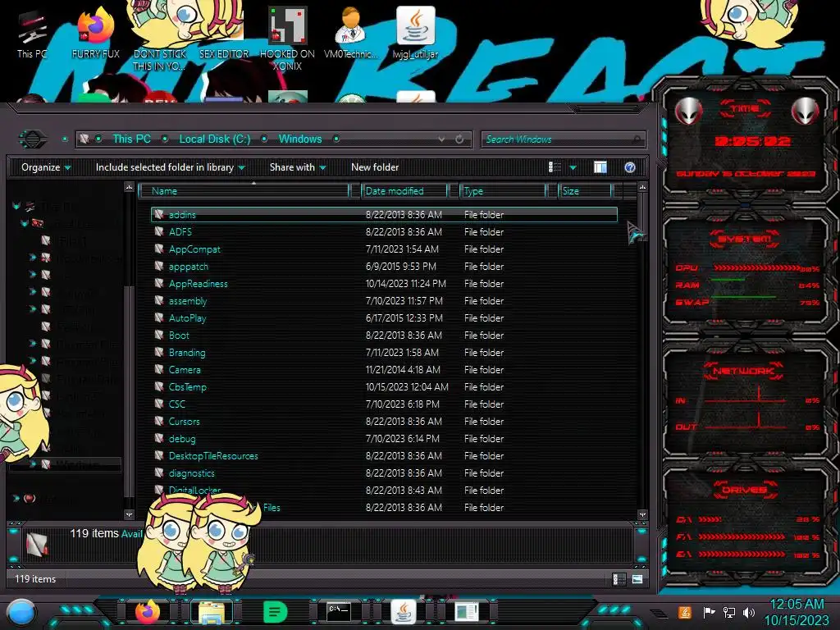Screen dimensions: 840x630
Task: Select the assembly folder
Action: tap(384, 300)
